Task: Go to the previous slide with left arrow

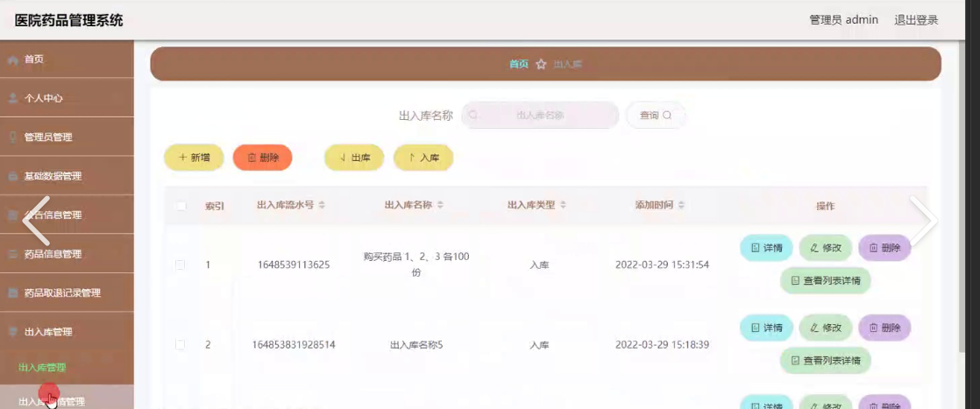Action: (36, 221)
